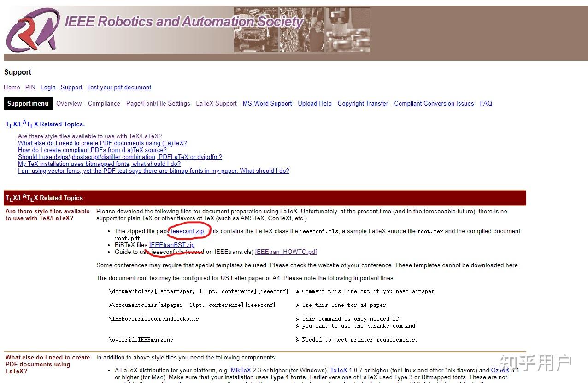Go to the Login page
The width and height of the screenshot is (588, 383).
click(48, 88)
